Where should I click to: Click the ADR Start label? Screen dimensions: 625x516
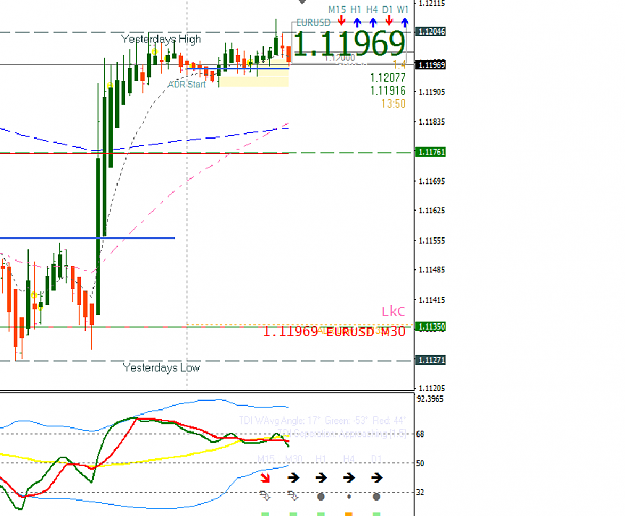click(x=187, y=84)
